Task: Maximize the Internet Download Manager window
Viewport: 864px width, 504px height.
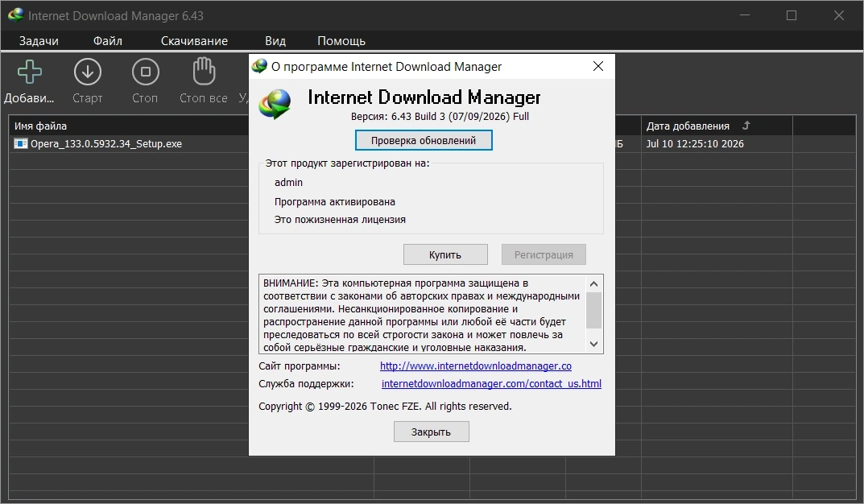Action: pos(792,15)
